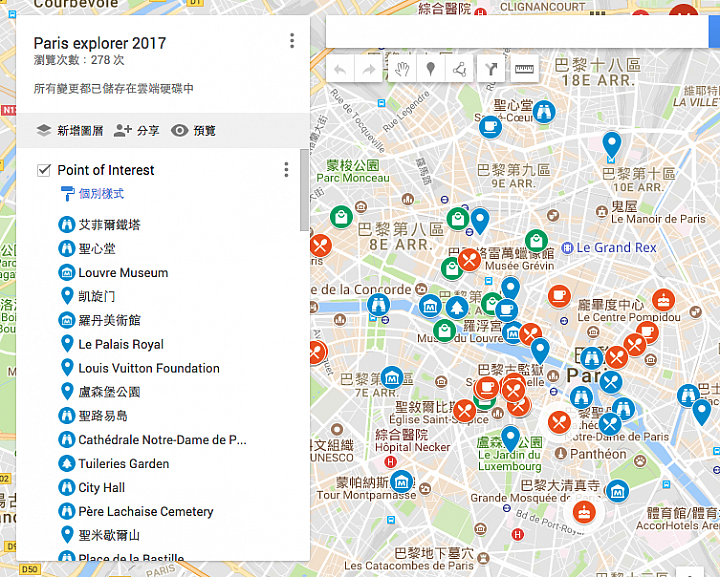Image resolution: width=720 pixels, height=577 pixels.
Task: Click the undo arrow in map toolbar
Action: pos(340,69)
